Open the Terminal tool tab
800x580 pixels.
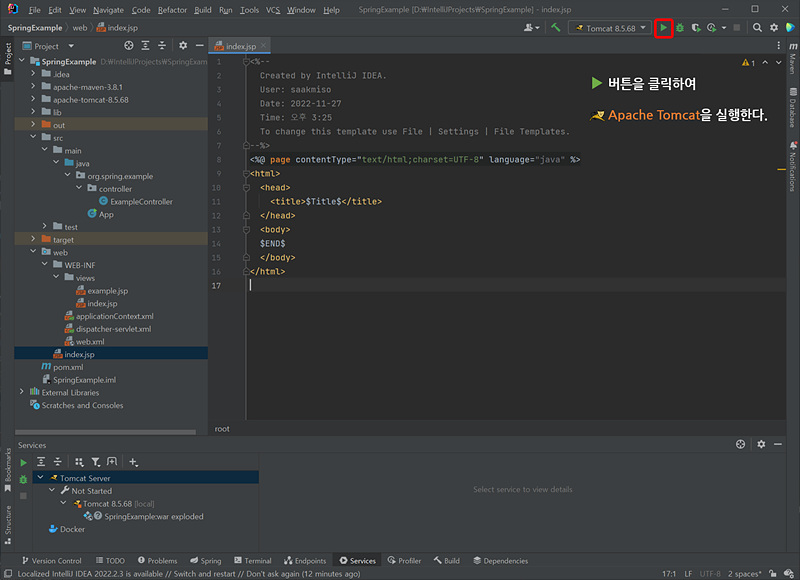pos(253,560)
